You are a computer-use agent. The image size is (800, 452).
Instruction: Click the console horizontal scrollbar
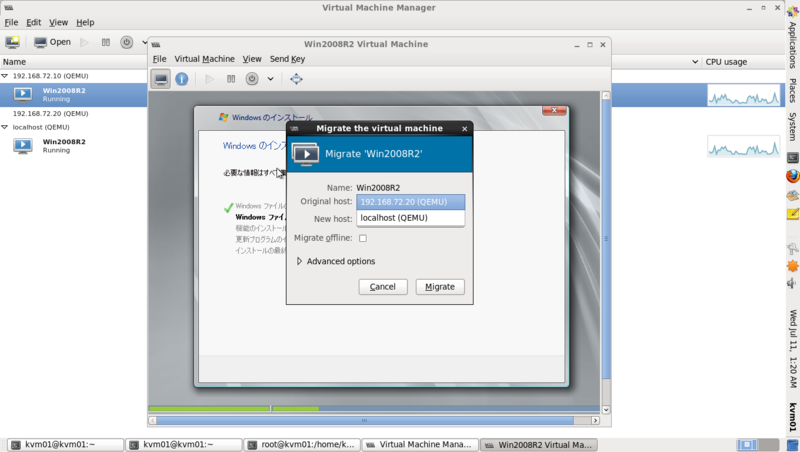coord(365,420)
